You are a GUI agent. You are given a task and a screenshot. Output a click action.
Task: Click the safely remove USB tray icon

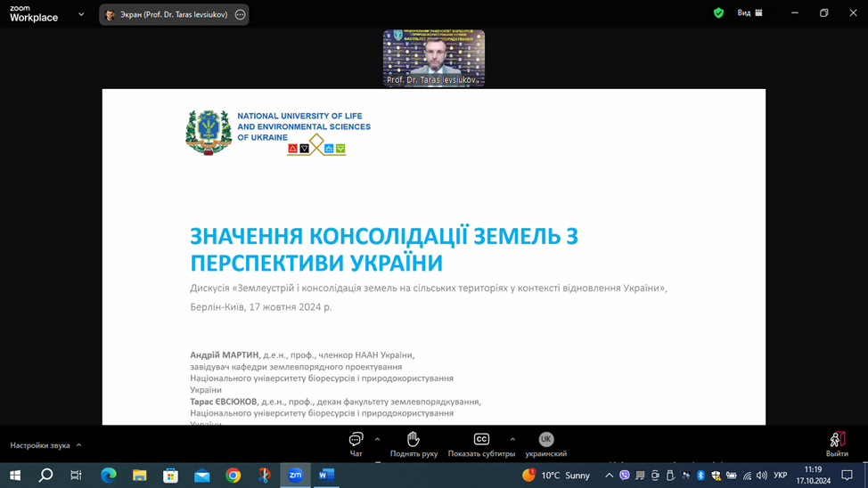pyautogui.click(x=670, y=476)
